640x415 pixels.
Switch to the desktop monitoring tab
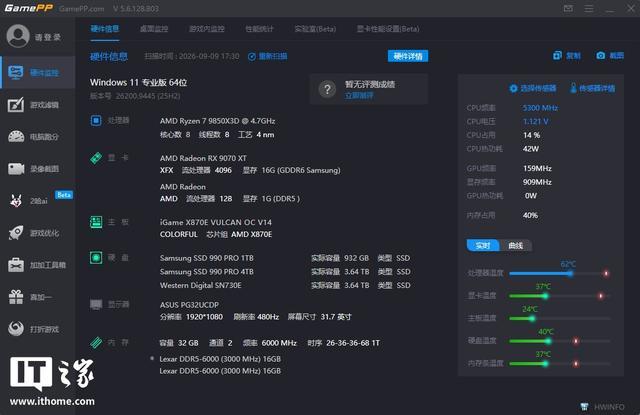pos(154,29)
